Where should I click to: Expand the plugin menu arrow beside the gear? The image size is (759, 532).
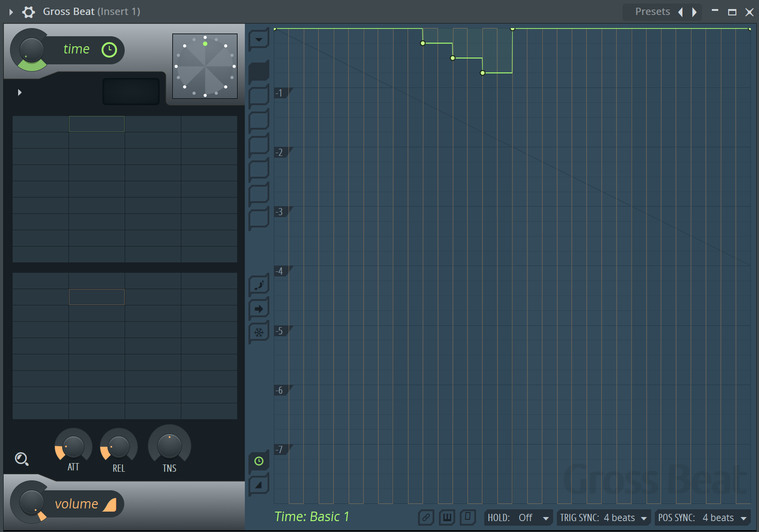click(11, 12)
